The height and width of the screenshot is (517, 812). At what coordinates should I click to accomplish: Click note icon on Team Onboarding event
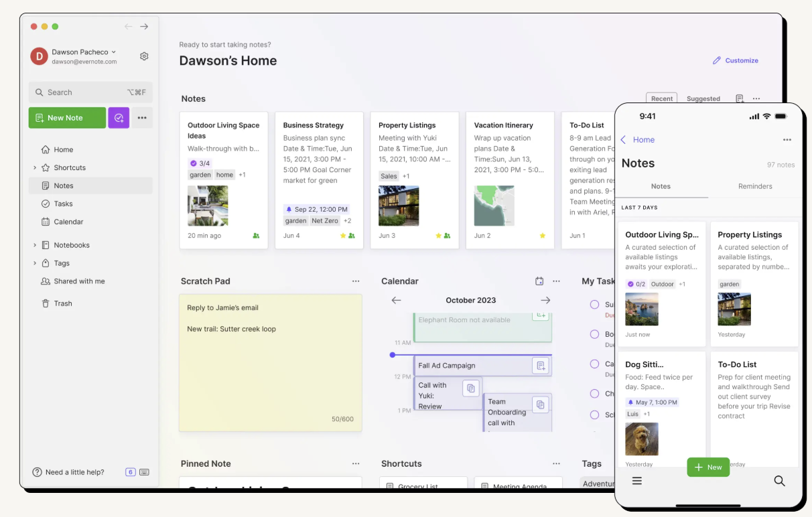541,404
